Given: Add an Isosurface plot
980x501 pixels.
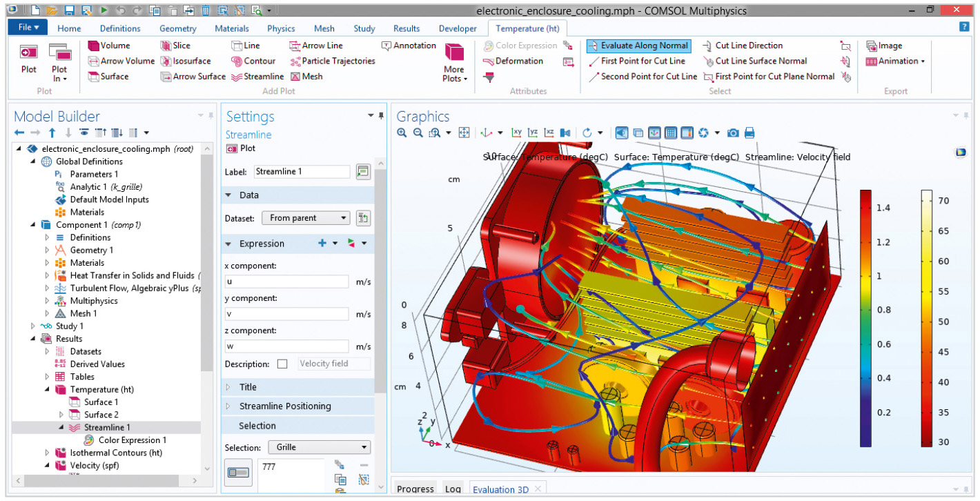Looking at the screenshot, I should pyautogui.click(x=186, y=61).
